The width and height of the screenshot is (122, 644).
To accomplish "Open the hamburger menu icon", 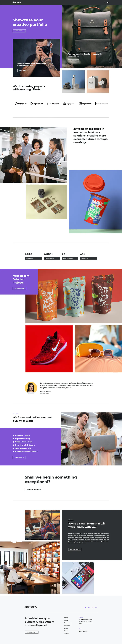I will tap(108, 3).
